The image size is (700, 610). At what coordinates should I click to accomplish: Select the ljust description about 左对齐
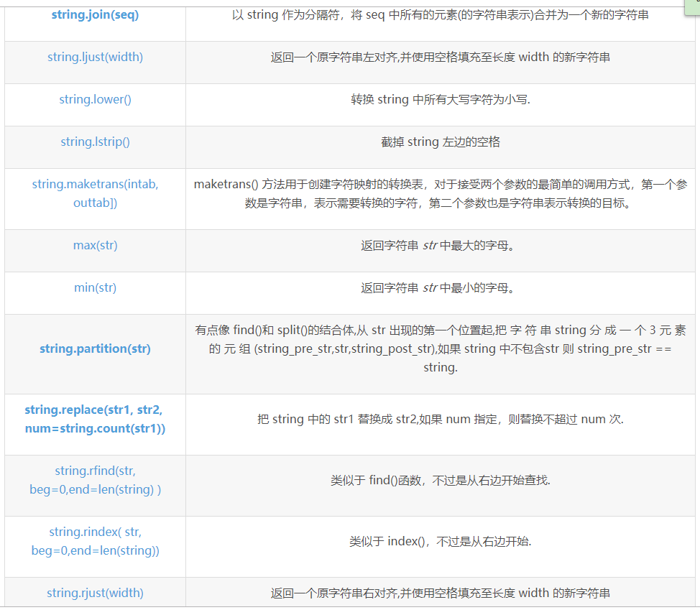click(440, 57)
